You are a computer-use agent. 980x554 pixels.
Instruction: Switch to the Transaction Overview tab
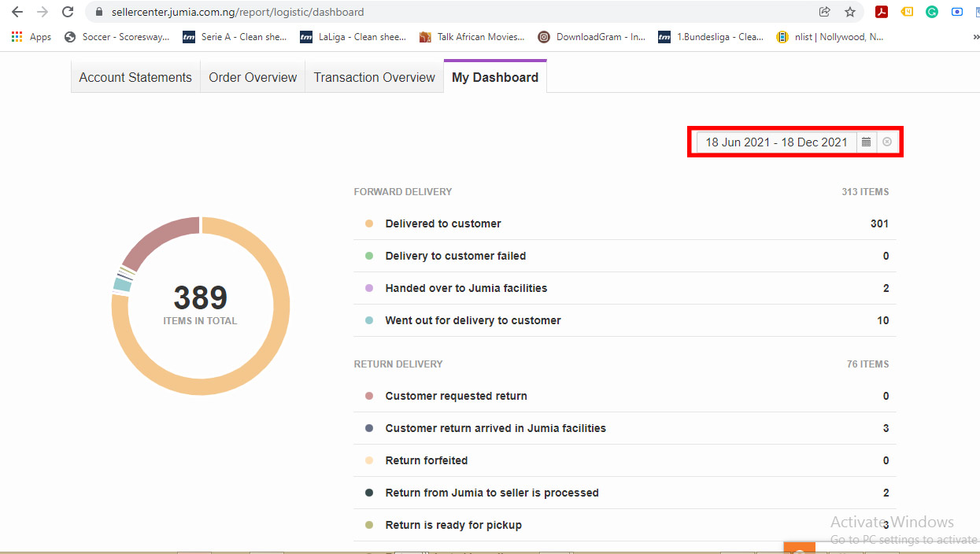tap(374, 77)
